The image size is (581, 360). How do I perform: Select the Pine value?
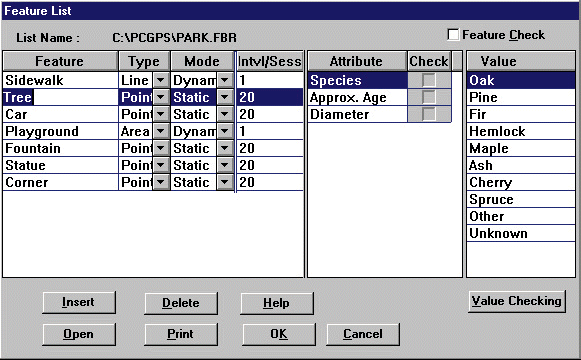coord(521,97)
